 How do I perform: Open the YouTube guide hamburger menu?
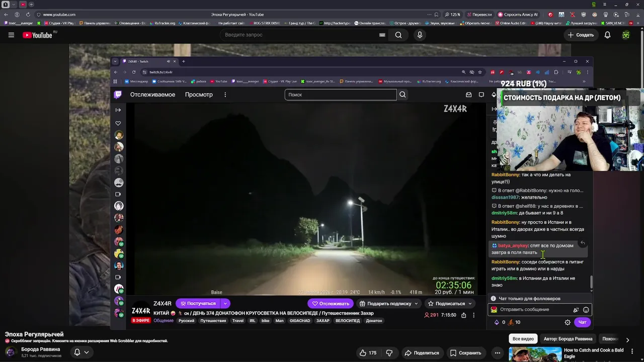click(11, 35)
